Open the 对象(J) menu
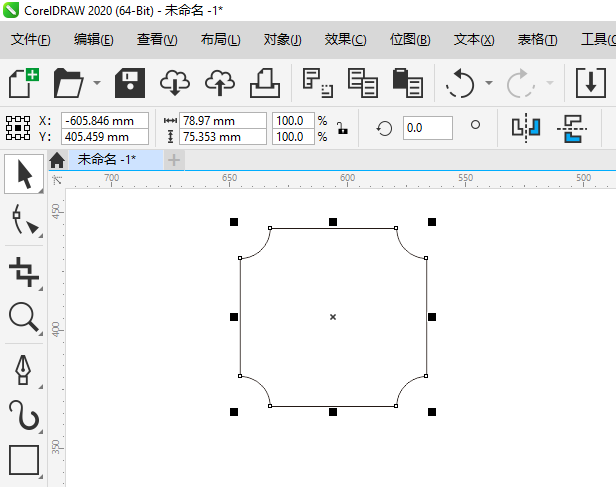The height and width of the screenshot is (487, 616). pyautogui.click(x=282, y=40)
